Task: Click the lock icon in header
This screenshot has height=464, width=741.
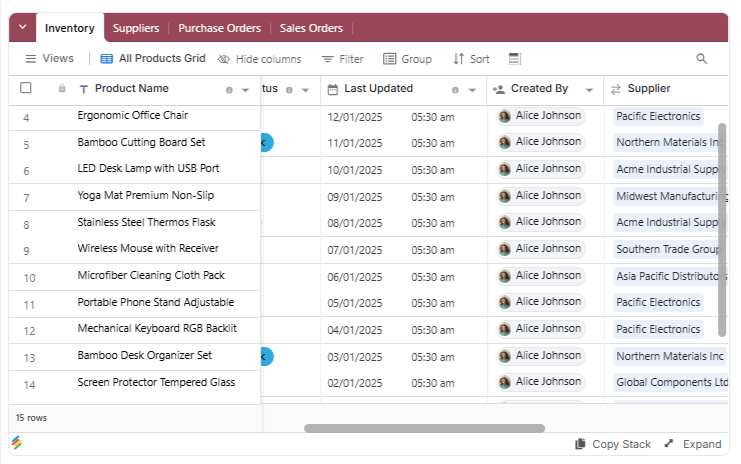Action: point(62,88)
